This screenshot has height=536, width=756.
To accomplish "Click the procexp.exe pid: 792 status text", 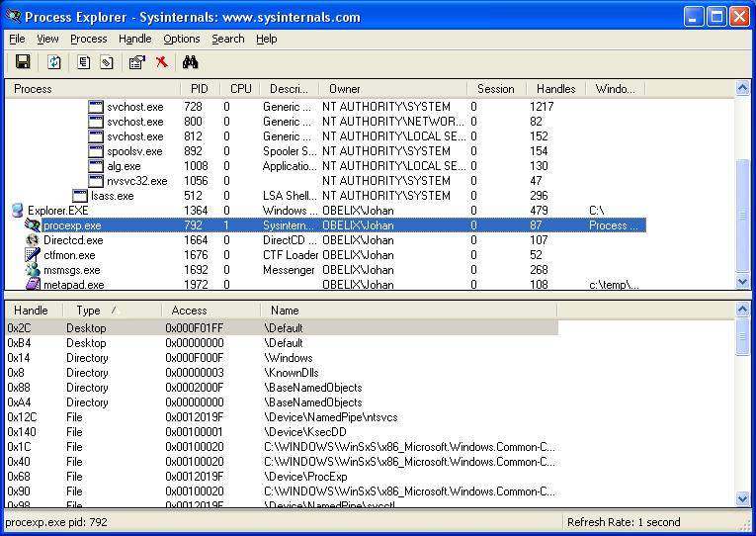I will (x=56, y=522).
